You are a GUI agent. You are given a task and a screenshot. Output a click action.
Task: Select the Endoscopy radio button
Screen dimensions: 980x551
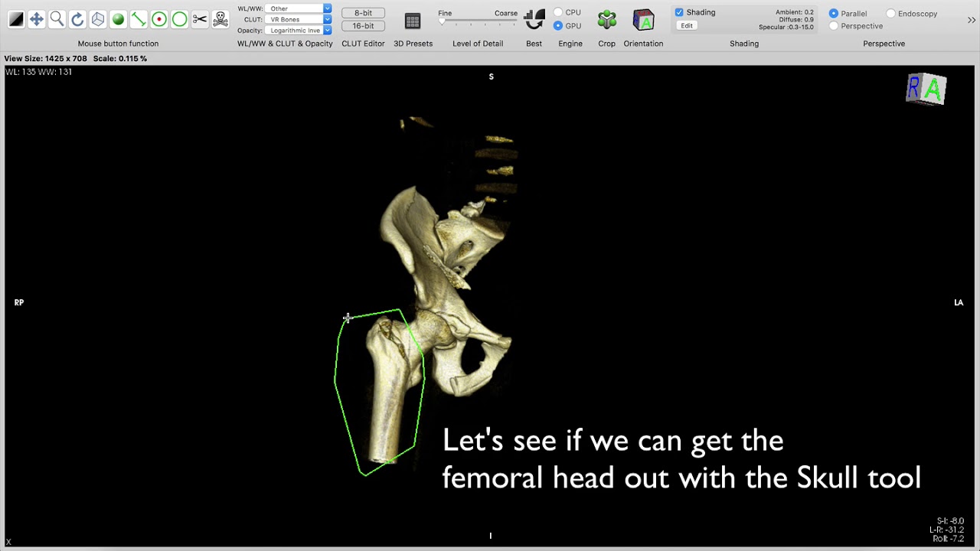[890, 13]
